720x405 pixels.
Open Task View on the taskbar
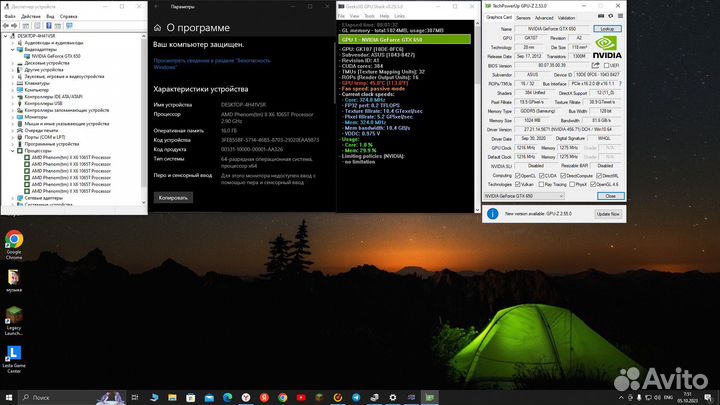[x=135, y=398]
